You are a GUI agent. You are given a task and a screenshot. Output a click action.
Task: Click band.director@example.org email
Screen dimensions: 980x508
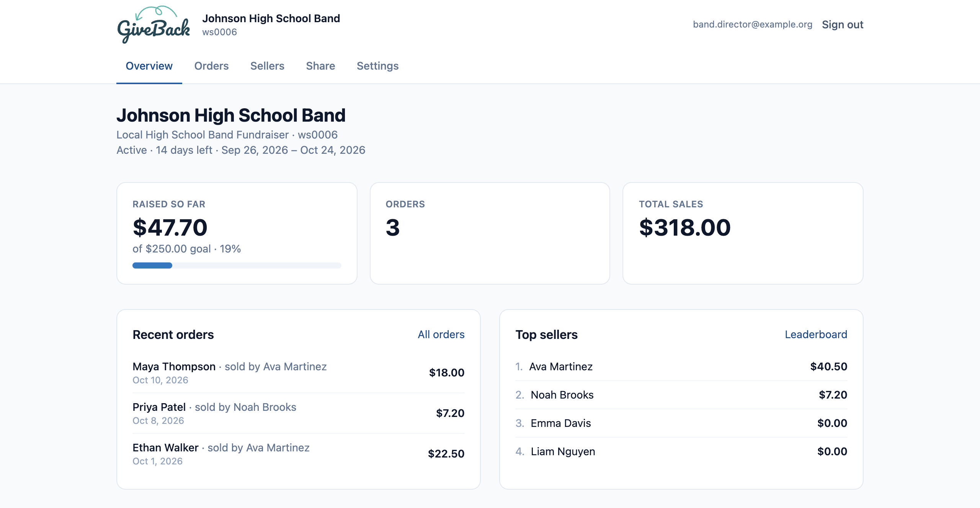752,24
